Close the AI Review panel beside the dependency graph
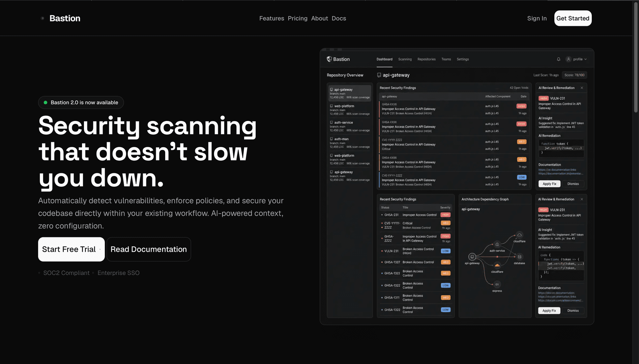This screenshot has height=364, width=639. [x=582, y=199]
